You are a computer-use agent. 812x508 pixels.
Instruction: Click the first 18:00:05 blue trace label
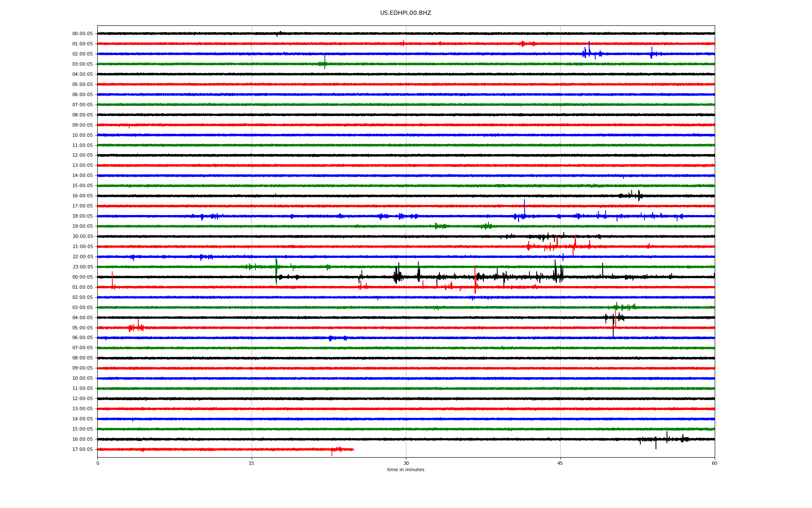click(x=82, y=216)
